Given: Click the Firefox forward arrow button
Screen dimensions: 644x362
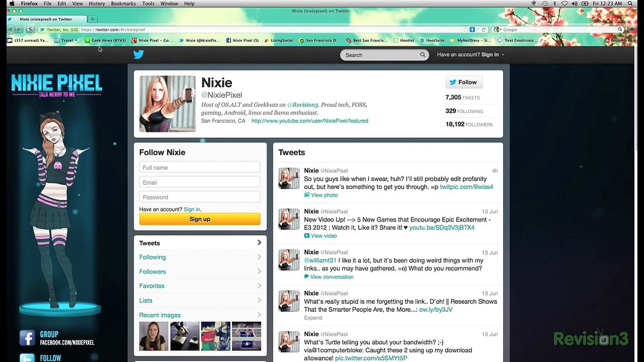Looking at the screenshot, I should point(20,30).
